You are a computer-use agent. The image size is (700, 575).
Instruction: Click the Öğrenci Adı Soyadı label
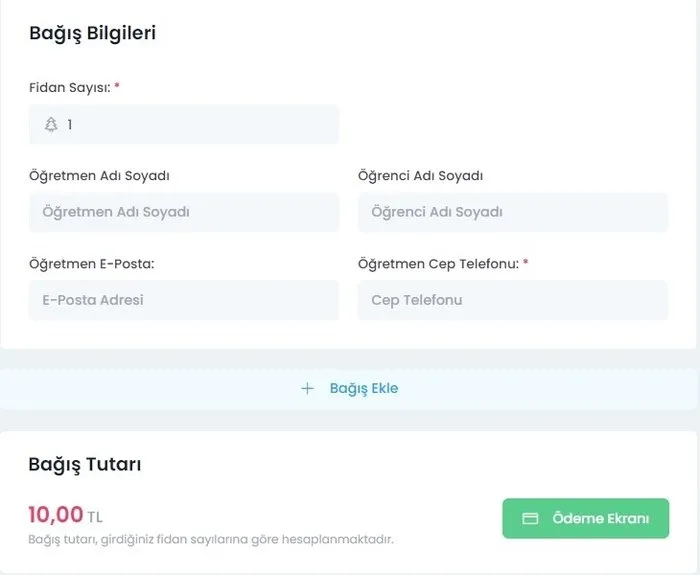click(x=420, y=176)
